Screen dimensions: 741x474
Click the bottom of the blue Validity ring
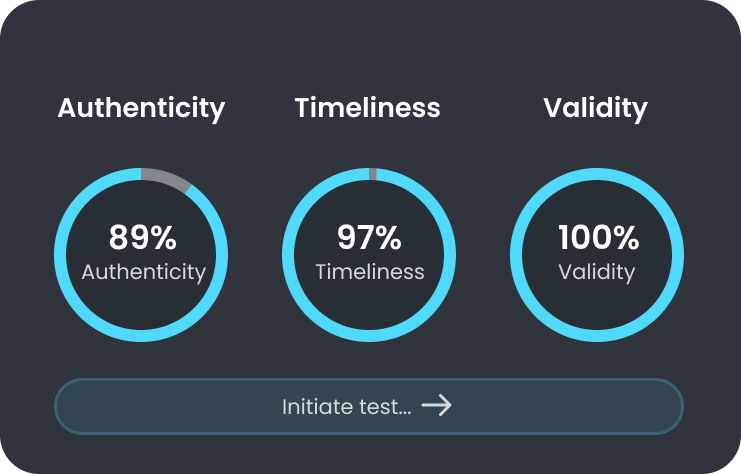click(597, 335)
